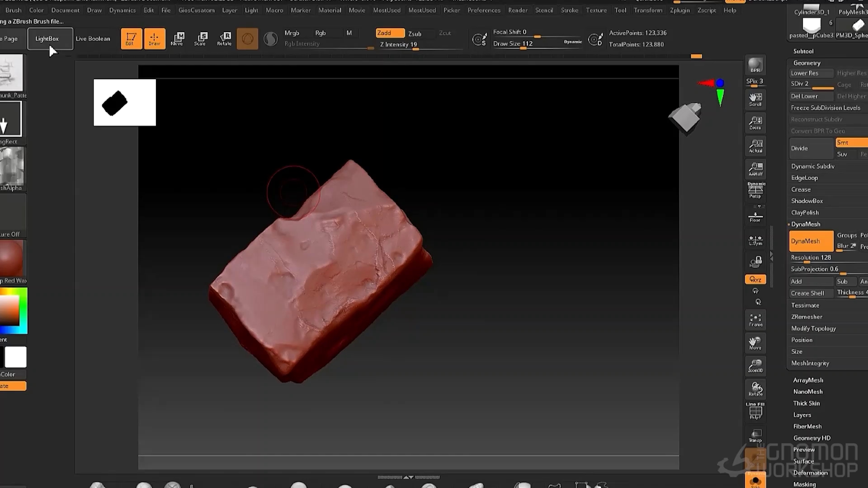Select the Zoom tool on the right shelf

755,122
